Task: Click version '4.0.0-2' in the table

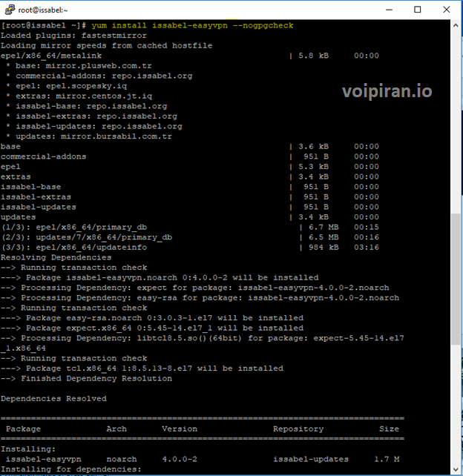Action: (180, 459)
